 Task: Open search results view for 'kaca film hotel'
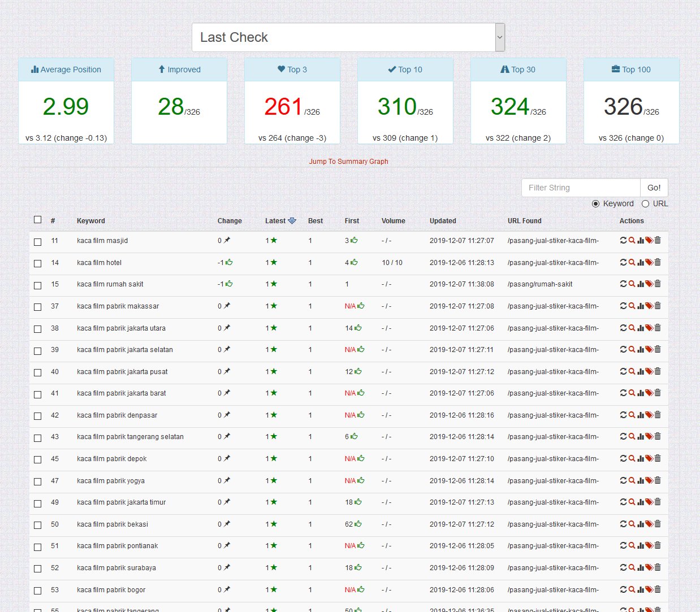tap(632, 262)
